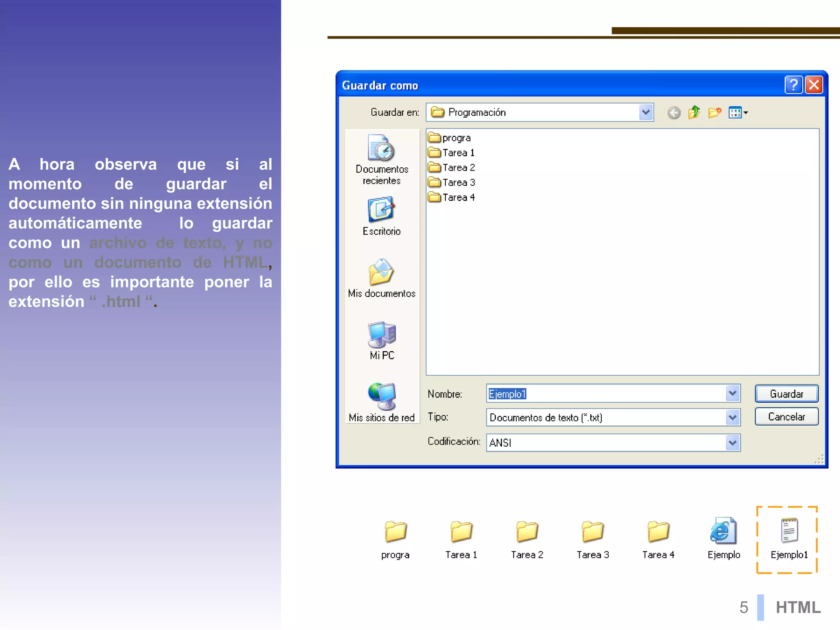840x630 pixels.
Task: Open Documentos recientes in places bar
Action: [382, 160]
